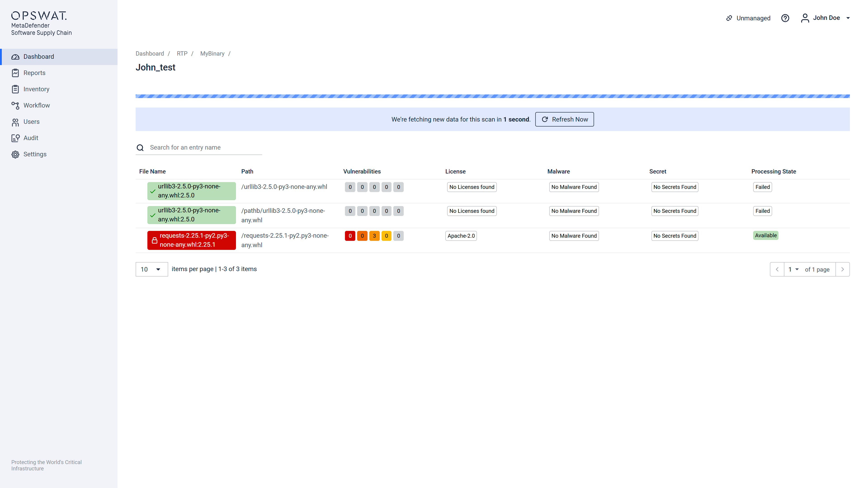Open Users in the sidebar
Viewport: 868px width, 488px height.
click(59, 122)
